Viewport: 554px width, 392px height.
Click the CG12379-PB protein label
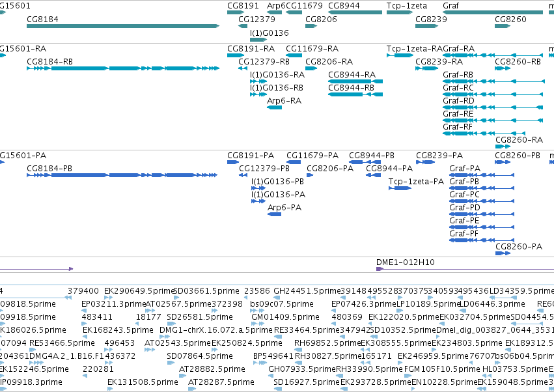click(x=264, y=168)
